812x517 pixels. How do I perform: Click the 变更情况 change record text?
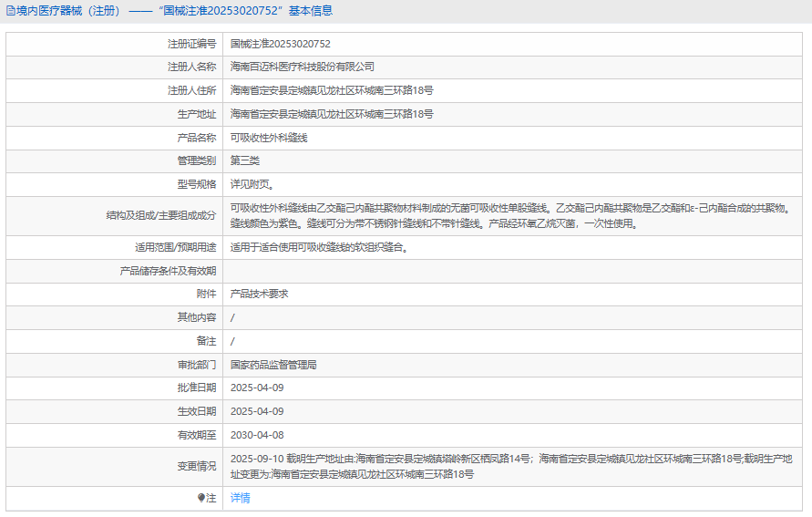510,466
